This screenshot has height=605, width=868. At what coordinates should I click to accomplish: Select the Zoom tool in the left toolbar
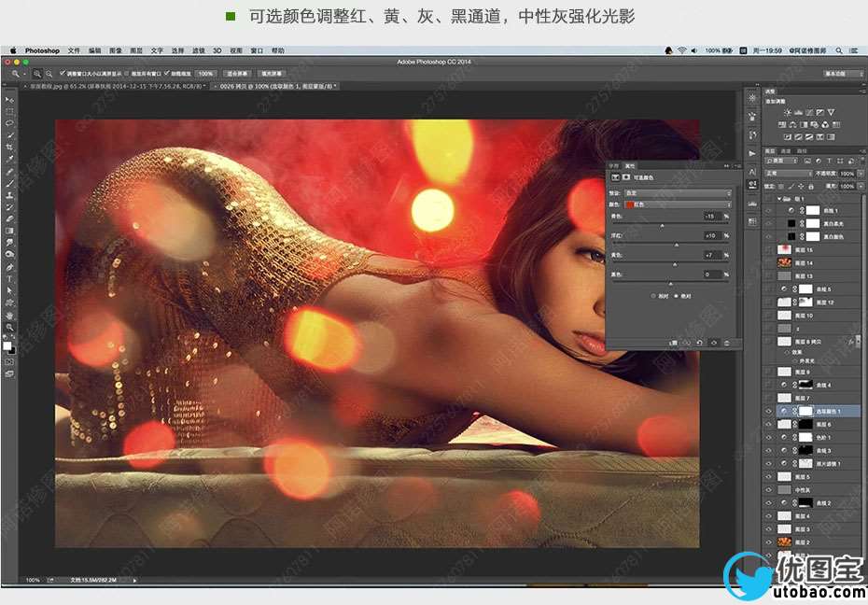click(9, 327)
